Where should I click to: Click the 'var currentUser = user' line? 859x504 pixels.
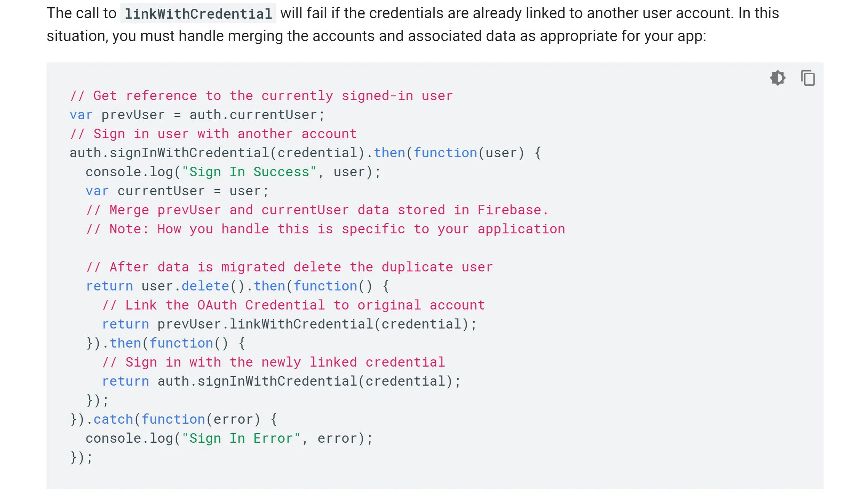point(177,191)
